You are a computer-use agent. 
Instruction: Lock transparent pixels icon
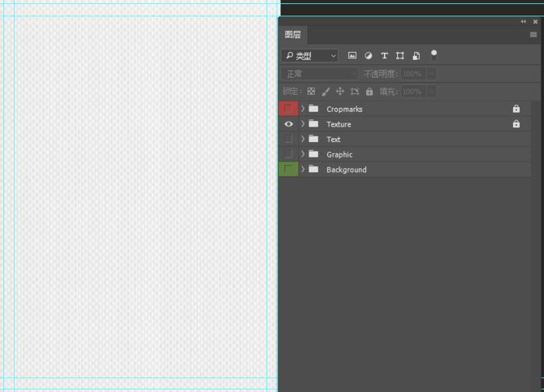pos(311,91)
